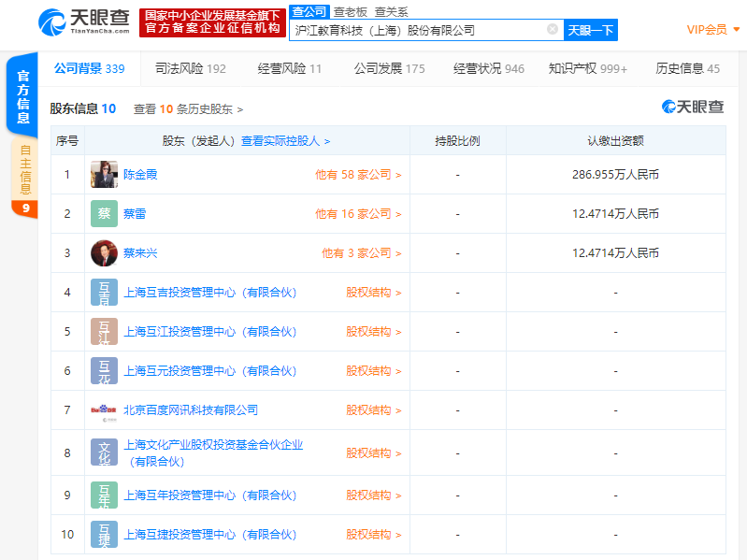
Task: Open shareholder 蔡来兴 profile link
Action: pos(140,252)
